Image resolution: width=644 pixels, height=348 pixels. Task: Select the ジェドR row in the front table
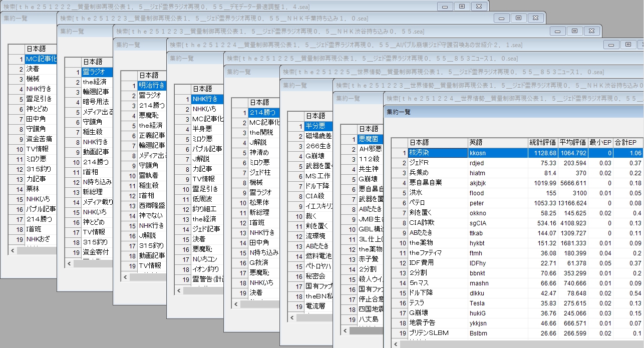(437, 163)
